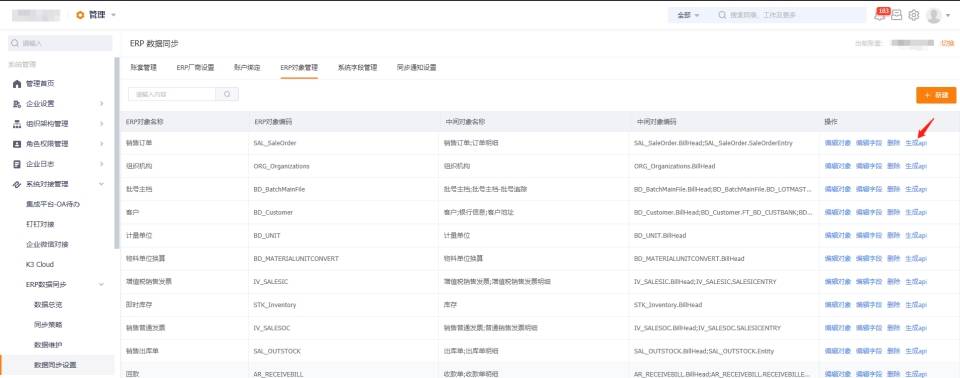Click 生成api in the SAL_OUTSTOCK row

[x=916, y=351]
